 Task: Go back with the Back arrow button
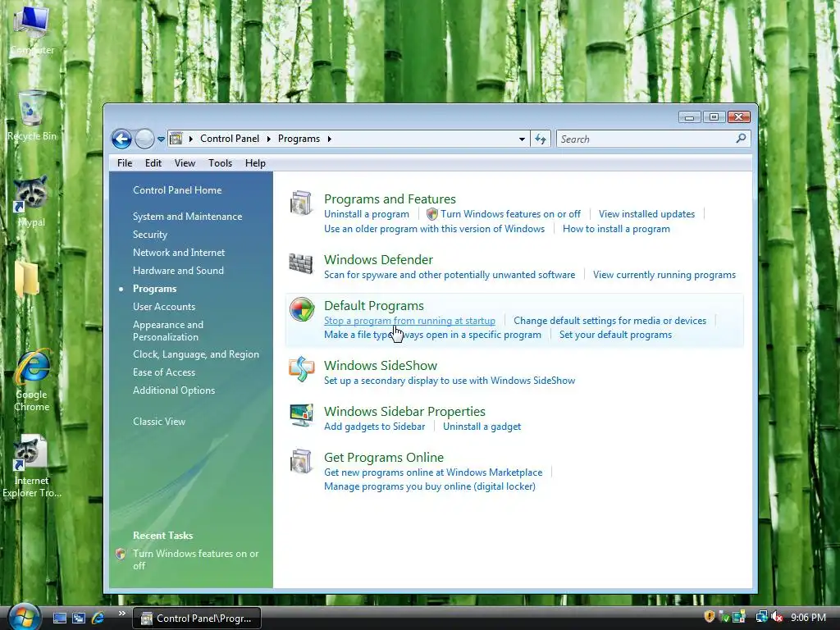(121, 139)
